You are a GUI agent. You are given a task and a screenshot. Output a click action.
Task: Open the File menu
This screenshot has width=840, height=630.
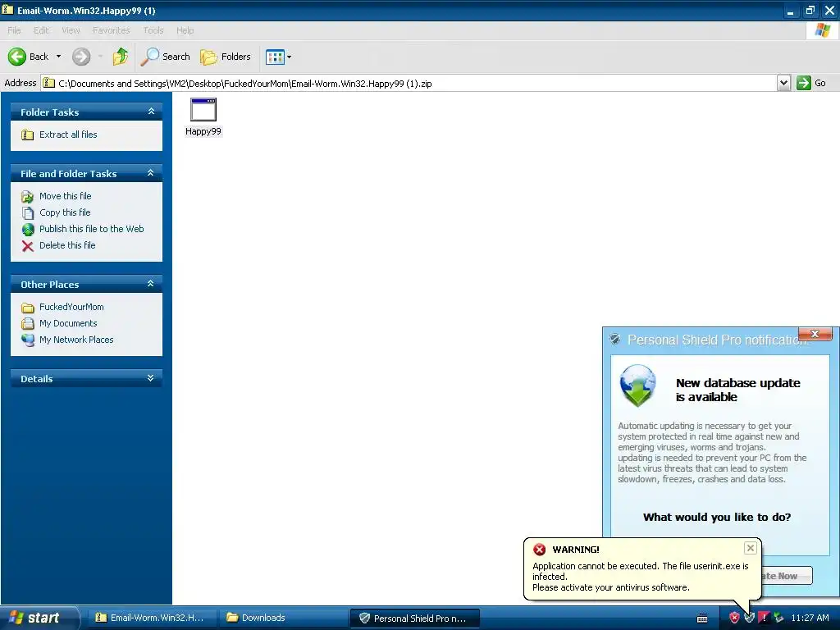point(14,30)
